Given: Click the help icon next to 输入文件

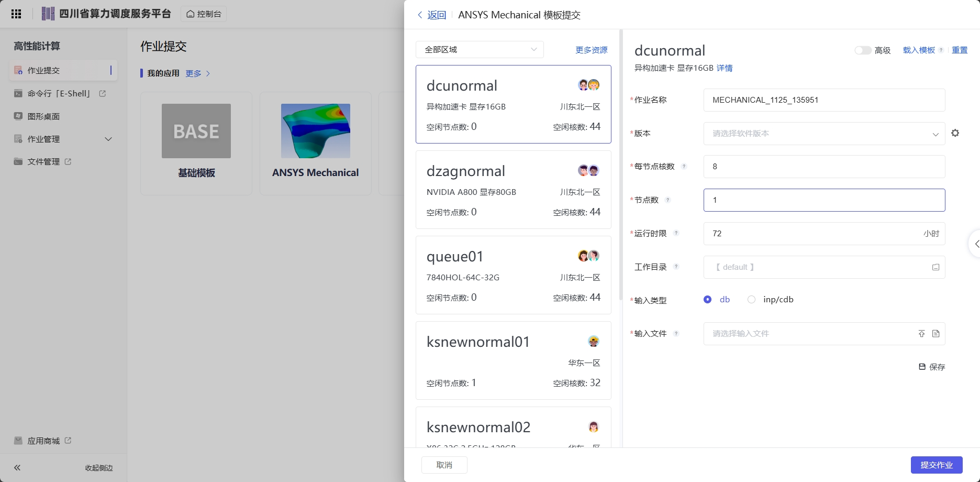Looking at the screenshot, I should [676, 333].
